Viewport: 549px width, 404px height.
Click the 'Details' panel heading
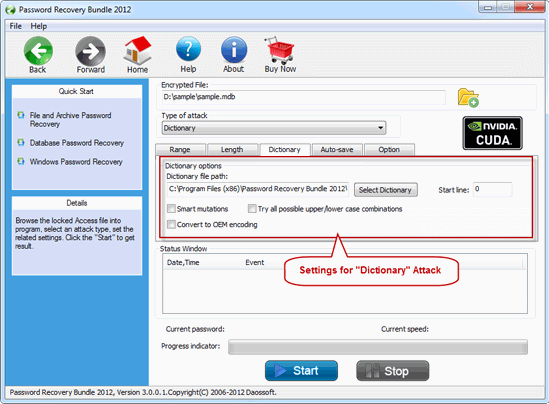click(x=77, y=203)
